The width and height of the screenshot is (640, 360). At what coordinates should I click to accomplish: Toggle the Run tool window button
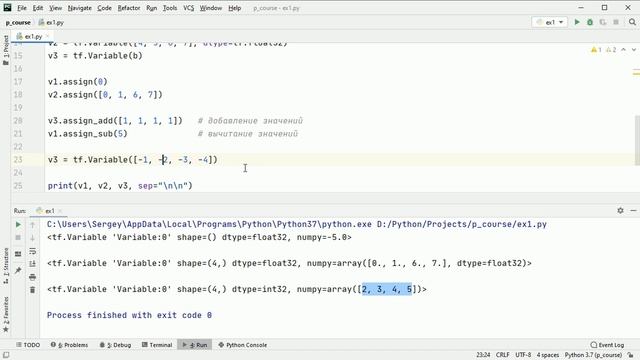pos(195,345)
